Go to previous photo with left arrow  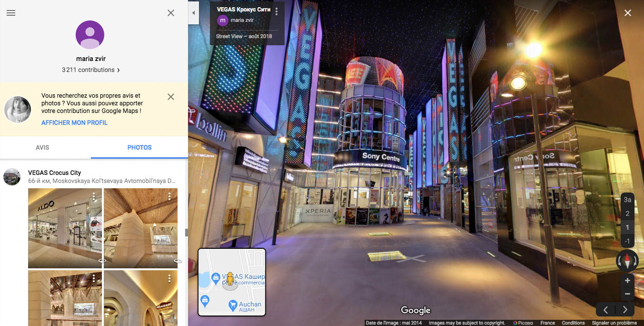605,310
